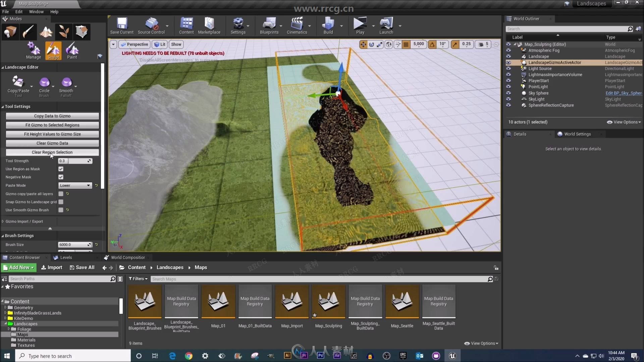Click the Clear Gizmo Data button

click(x=52, y=143)
